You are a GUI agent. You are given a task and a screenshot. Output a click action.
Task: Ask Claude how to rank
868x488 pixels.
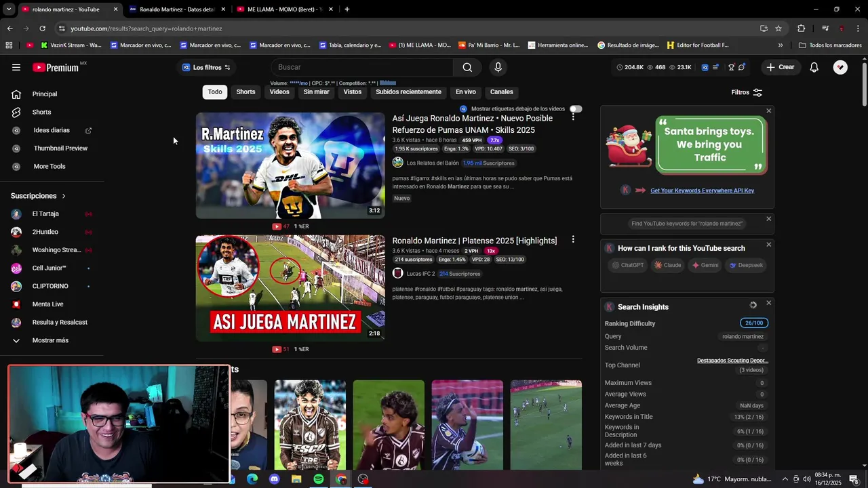click(668, 265)
